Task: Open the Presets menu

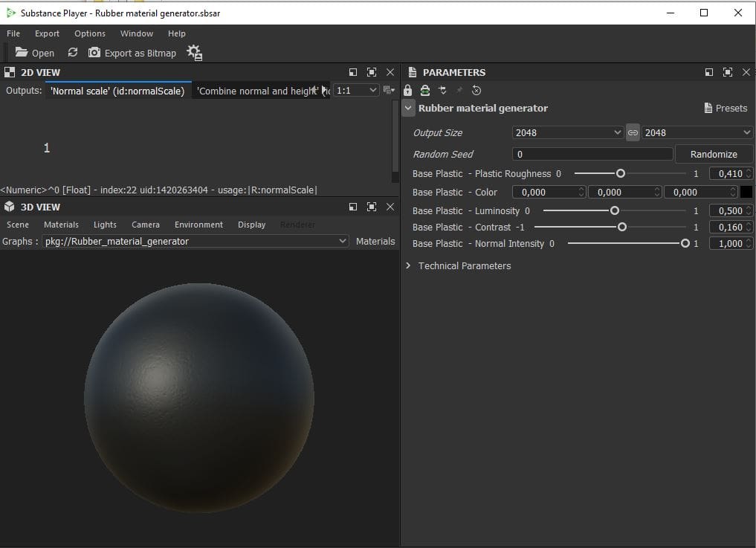Action: click(725, 108)
